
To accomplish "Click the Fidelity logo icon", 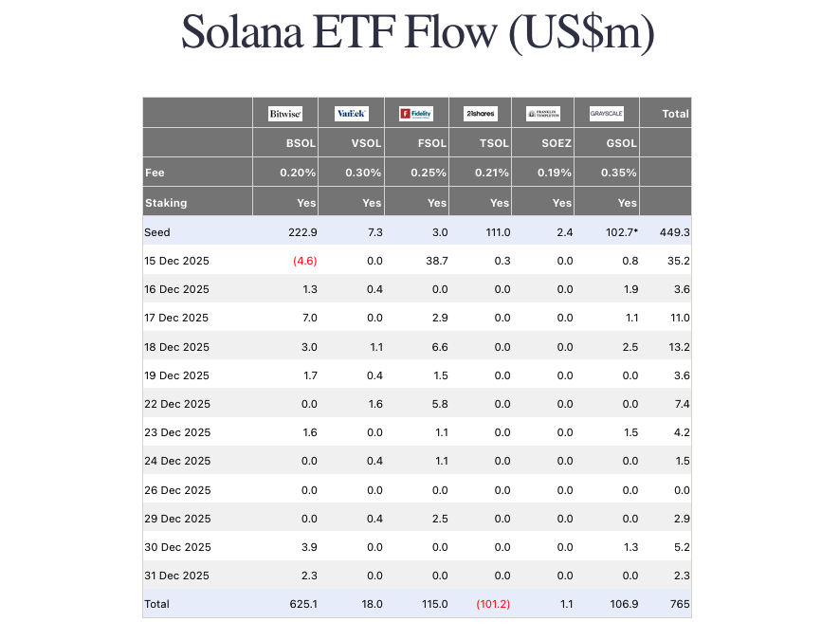I will pyautogui.click(x=415, y=114).
